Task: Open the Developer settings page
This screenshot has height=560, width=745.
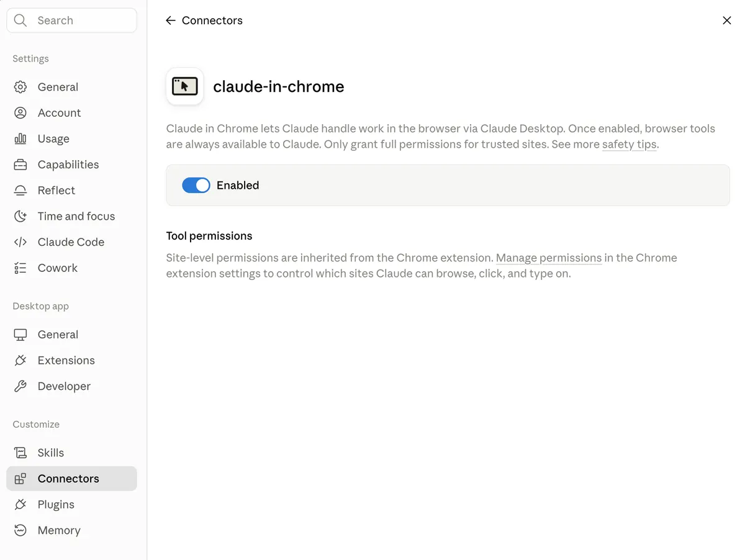Action: point(71,386)
